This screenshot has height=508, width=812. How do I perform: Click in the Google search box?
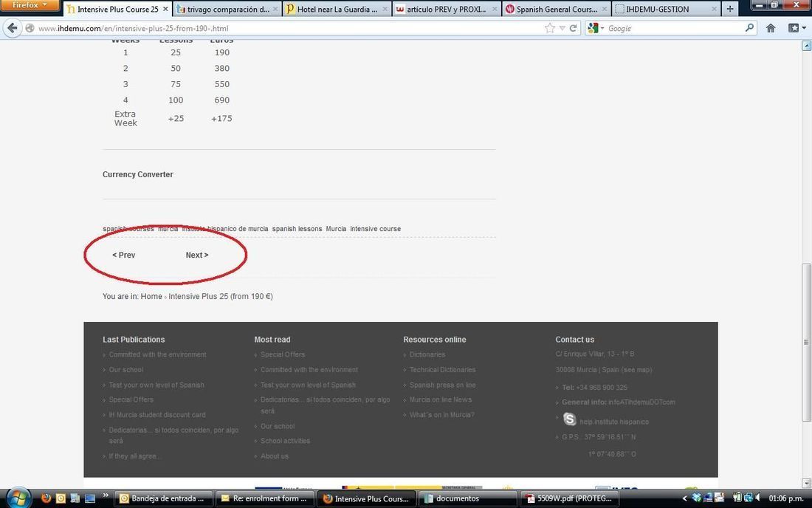pos(675,28)
